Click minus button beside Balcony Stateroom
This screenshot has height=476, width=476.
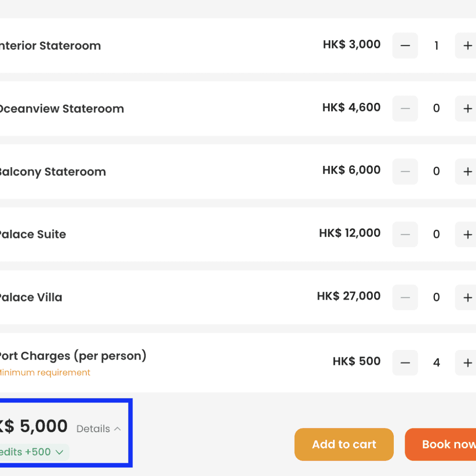coord(405,172)
